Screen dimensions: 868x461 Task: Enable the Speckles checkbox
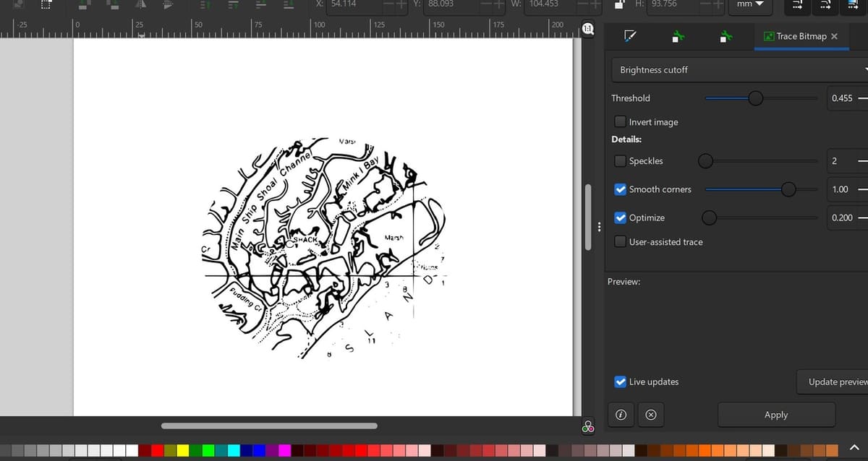coord(620,160)
